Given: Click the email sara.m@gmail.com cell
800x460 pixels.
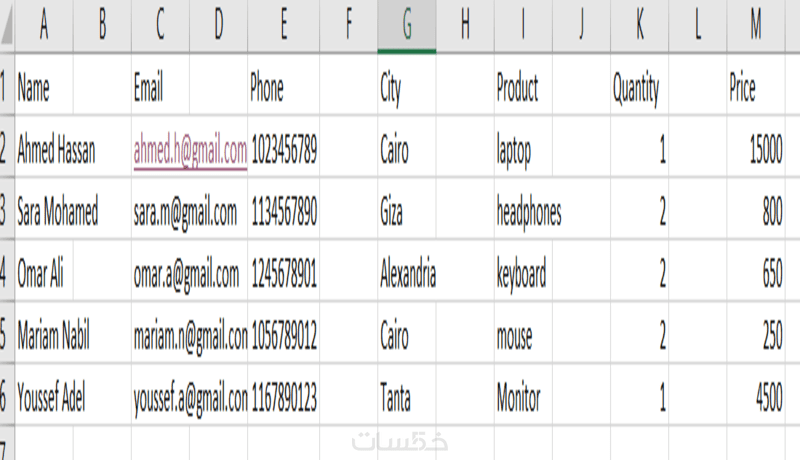Looking at the screenshot, I should [189, 209].
